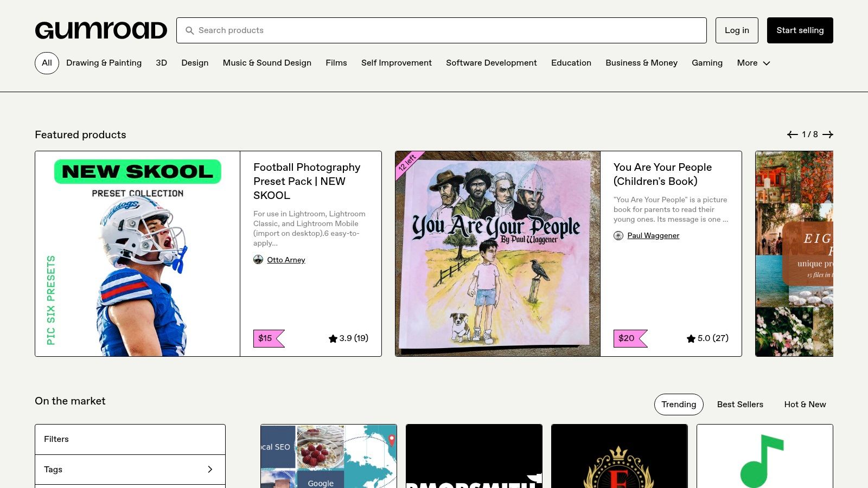Click the Log in button

point(737,30)
